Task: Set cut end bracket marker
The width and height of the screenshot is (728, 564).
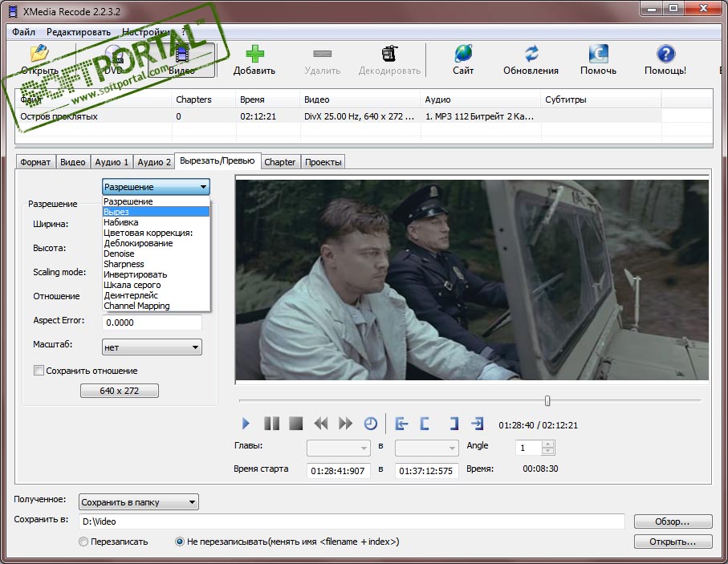Action: (x=453, y=424)
